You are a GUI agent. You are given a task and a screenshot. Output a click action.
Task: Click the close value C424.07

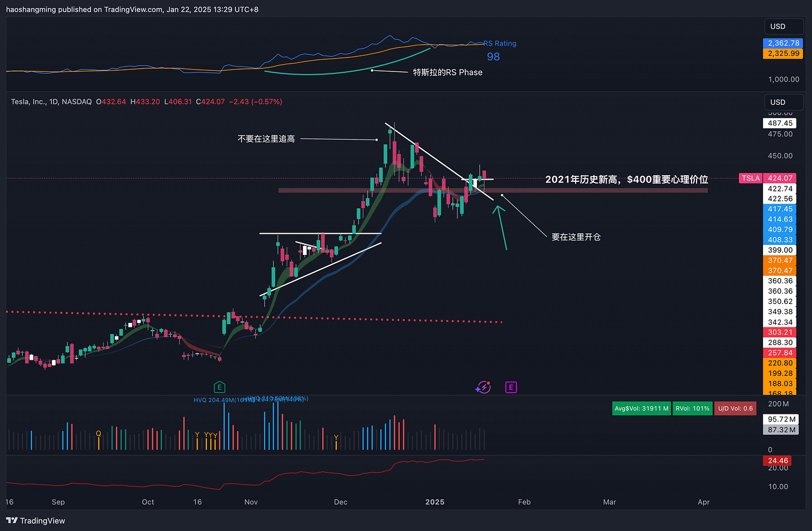click(x=210, y=102)
